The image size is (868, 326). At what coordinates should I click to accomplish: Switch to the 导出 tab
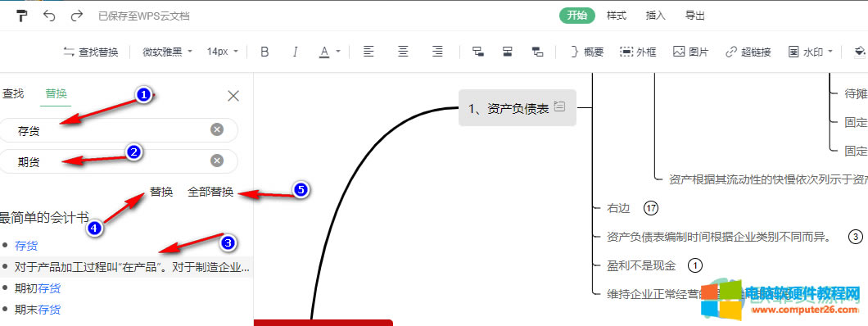click(694, 16)
